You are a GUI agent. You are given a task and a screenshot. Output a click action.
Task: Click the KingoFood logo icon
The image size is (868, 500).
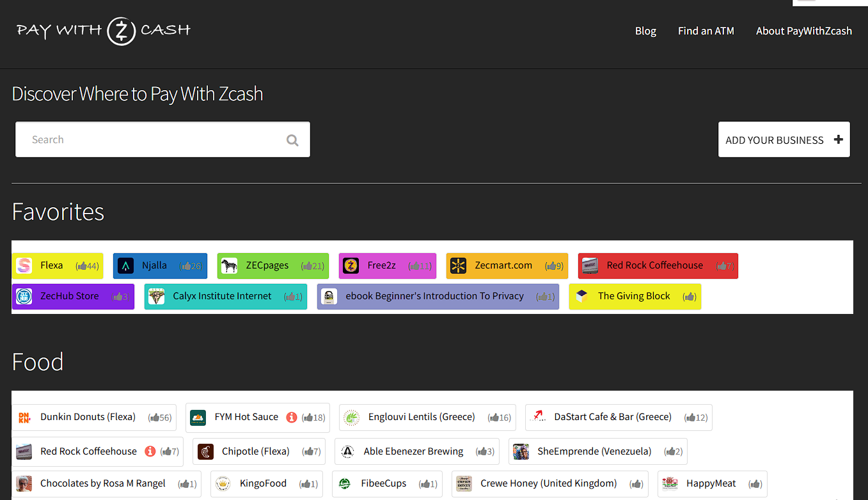[x=223, y=483]
